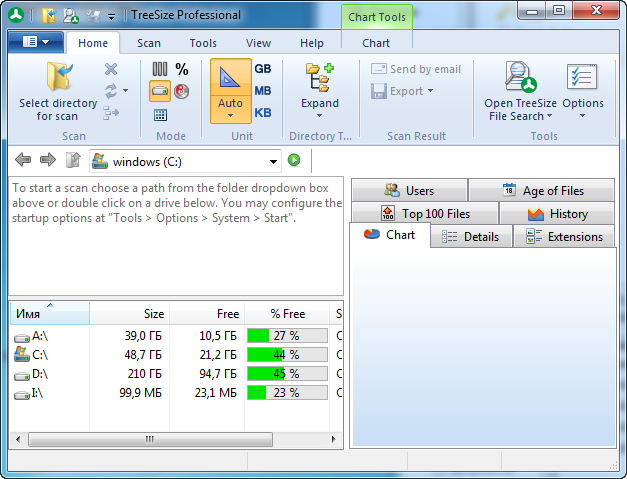The height and width of the screenshot is (479, 627).
Task: Select drive A:\ row
Action: (176, 335)
